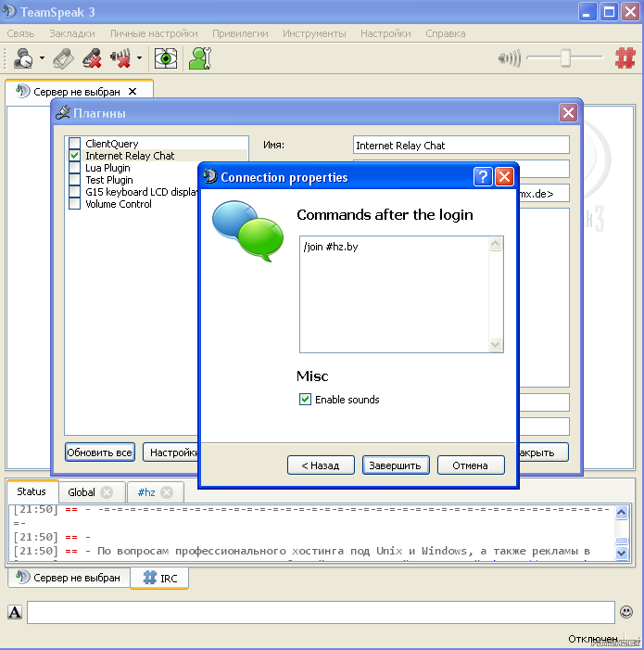Close the #hz chat tab

(167, 492)
